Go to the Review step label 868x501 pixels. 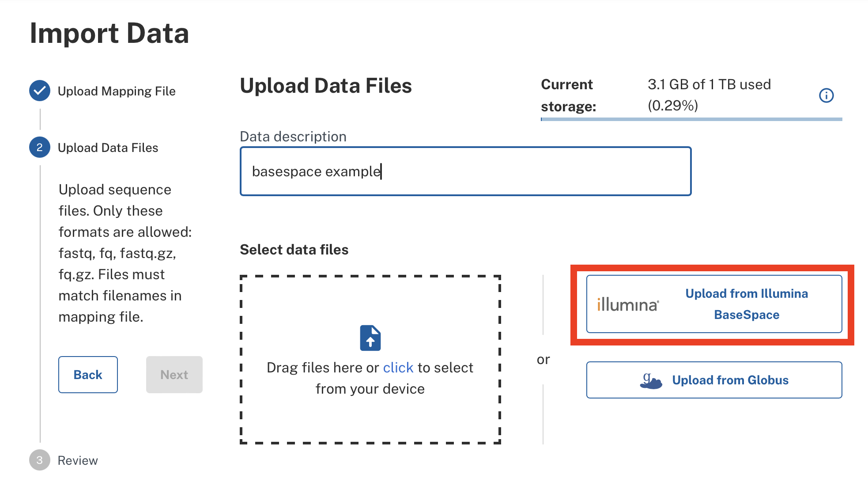click(78, 460)
